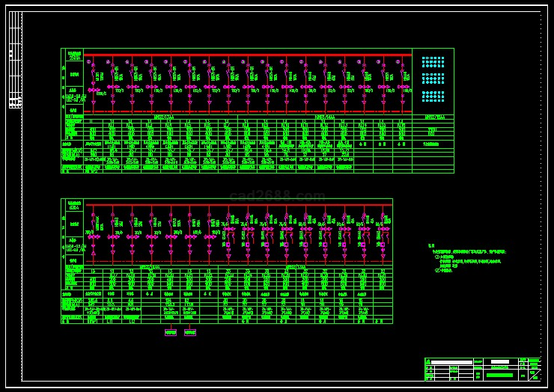
Task: Select the red busbar line in upper diagram
Action: click(x=247, y=55)
